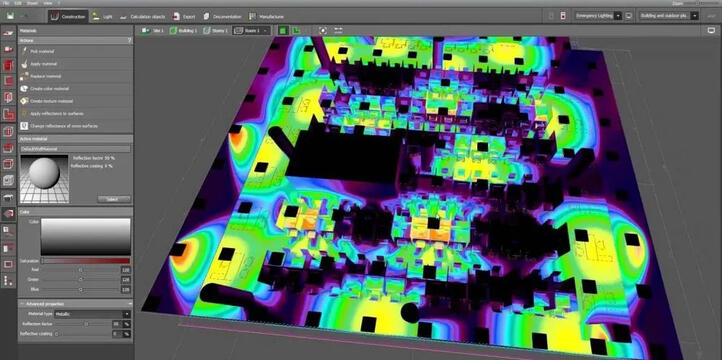Click the display icon at the viewport's right edge
The image size is (722, 360).
point(710,30)
